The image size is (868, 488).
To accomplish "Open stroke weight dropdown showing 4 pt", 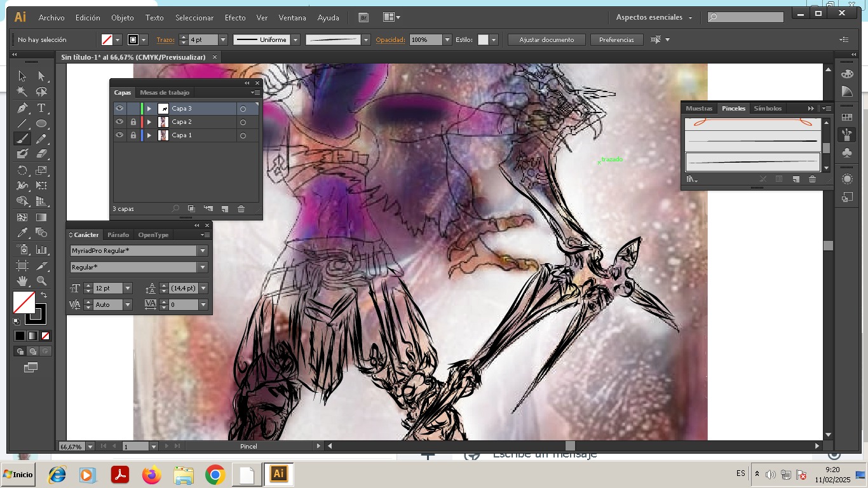I will [x=222, y=39].
